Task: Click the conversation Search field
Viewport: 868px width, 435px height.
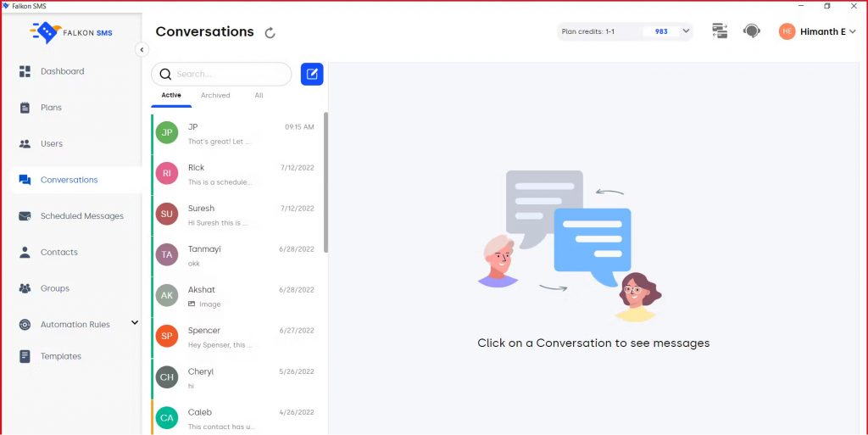Action: [x=221, y=74]
